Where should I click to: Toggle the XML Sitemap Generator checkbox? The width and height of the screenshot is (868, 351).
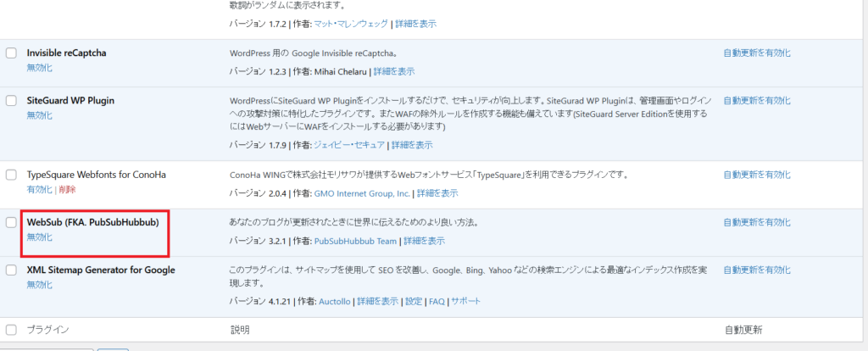point(11,270)
